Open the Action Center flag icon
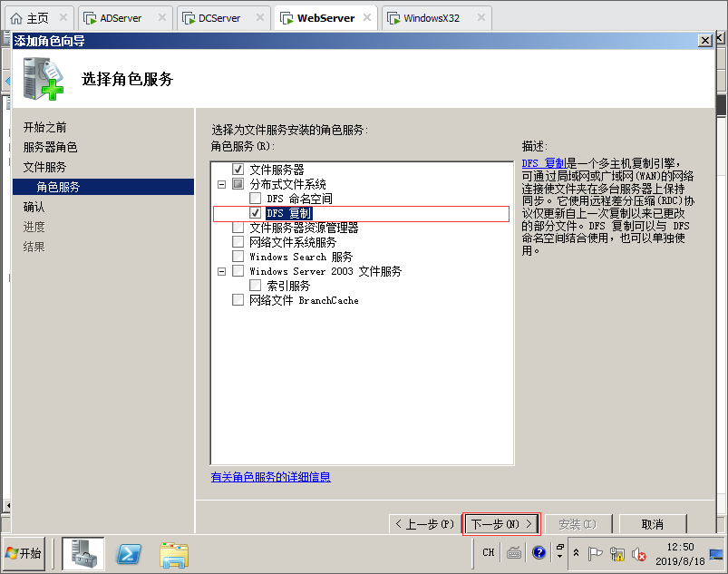 595,553
